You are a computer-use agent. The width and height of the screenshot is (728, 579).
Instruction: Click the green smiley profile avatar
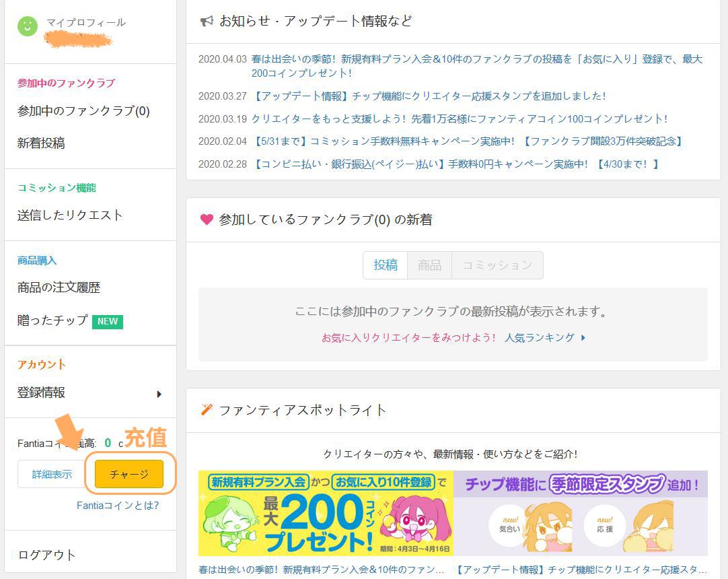[28, 26]
